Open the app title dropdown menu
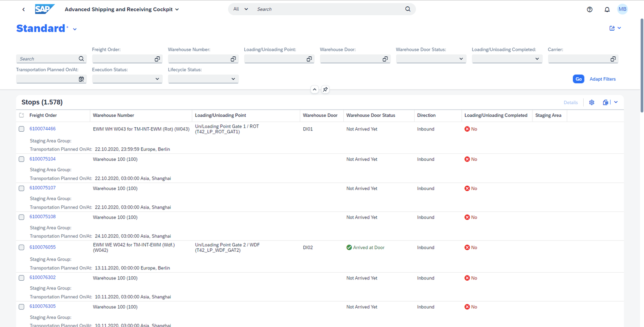 [177, 9]
